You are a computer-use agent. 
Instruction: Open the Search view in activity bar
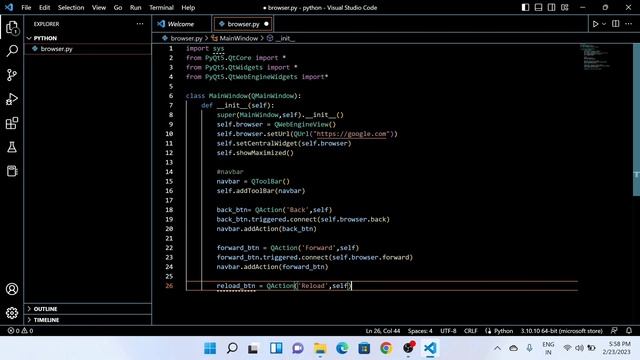[12, 51]
